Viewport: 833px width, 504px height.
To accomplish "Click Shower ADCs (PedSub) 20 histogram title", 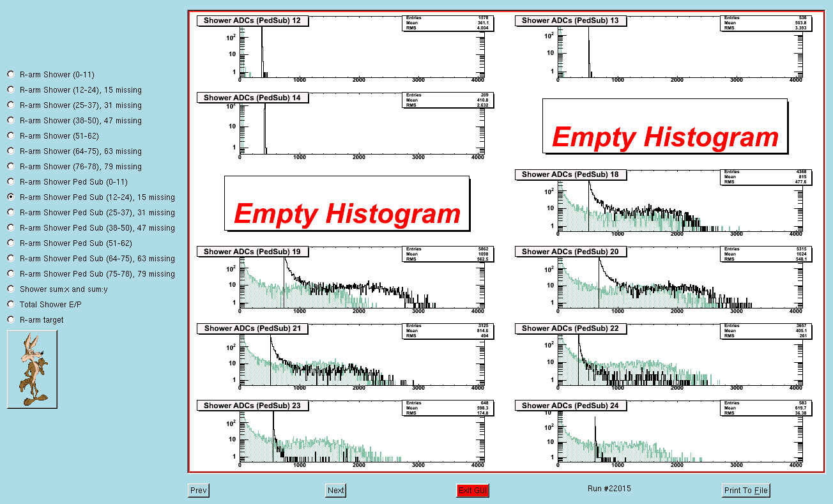I will [x=570, y=252].
